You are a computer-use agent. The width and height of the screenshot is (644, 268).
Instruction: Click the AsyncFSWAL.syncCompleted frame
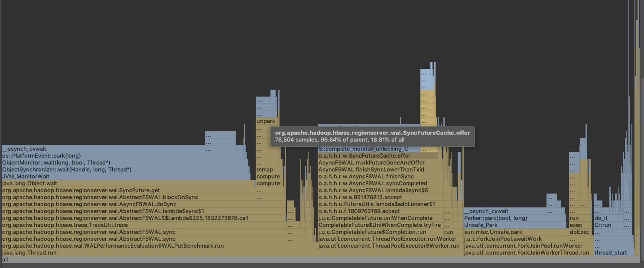click(x=381, y=183)
